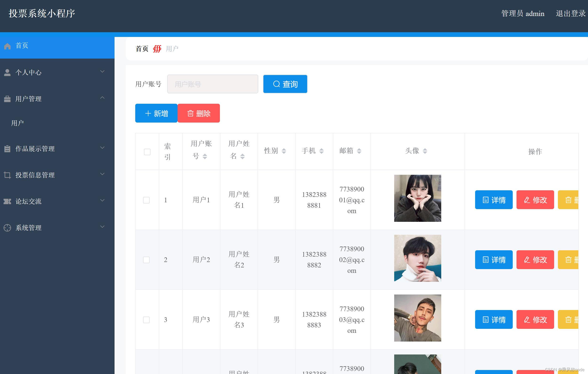Open 详情 for 用户3

click(493, 319)
